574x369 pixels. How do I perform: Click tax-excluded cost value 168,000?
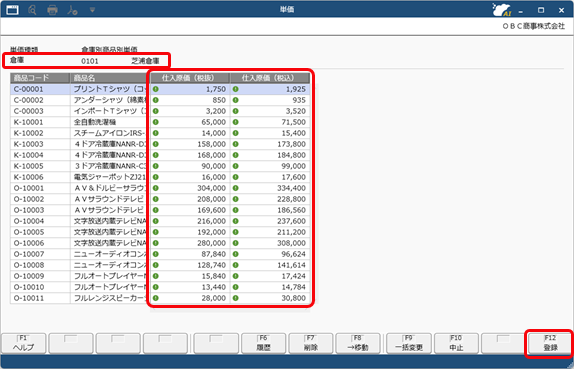tap(212, 155)
